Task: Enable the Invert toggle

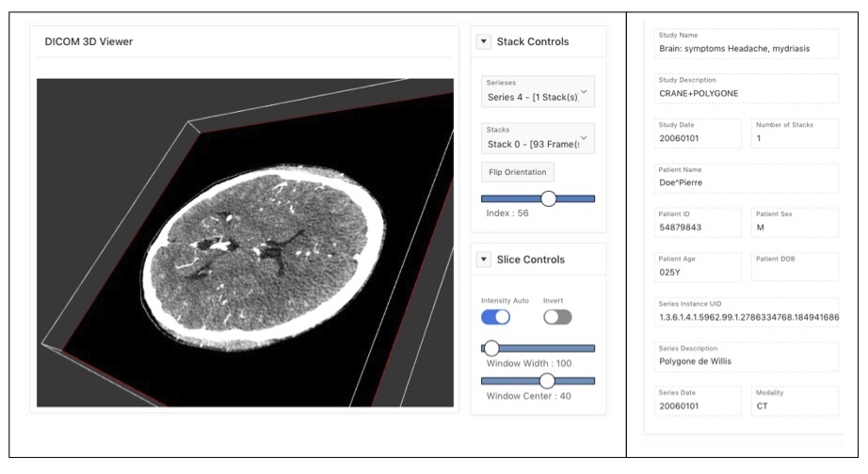Action: 557,317
